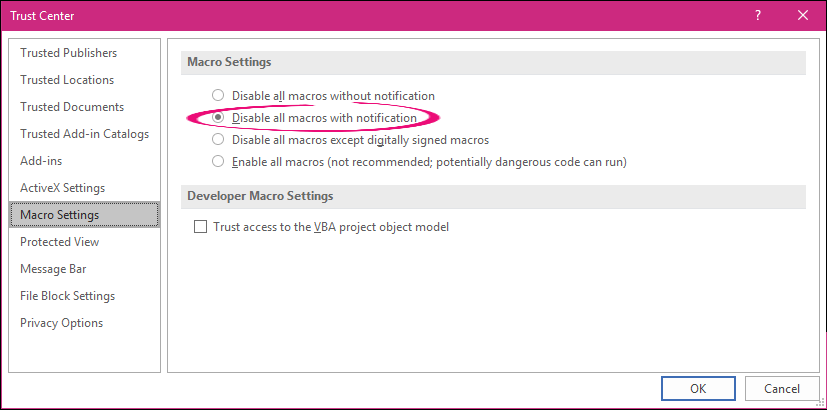
Task: Select Disable all macros without notification
Action: (x=218, y=96)
